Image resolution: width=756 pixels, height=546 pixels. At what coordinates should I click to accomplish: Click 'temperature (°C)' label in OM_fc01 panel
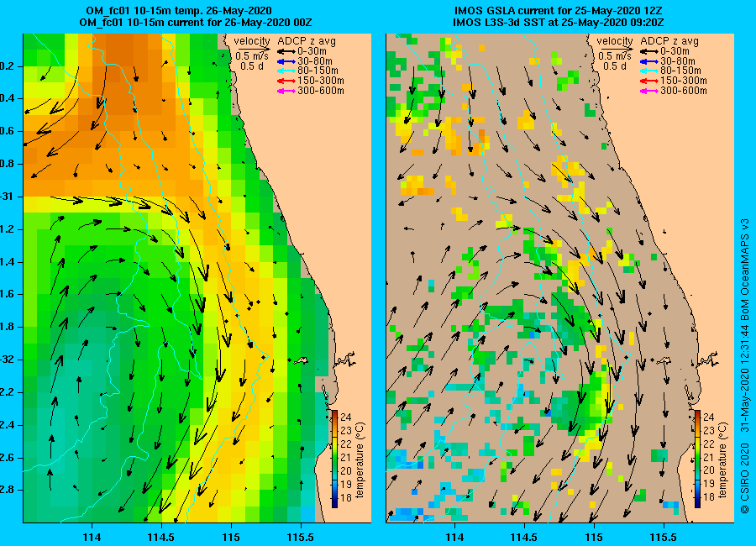360,459
